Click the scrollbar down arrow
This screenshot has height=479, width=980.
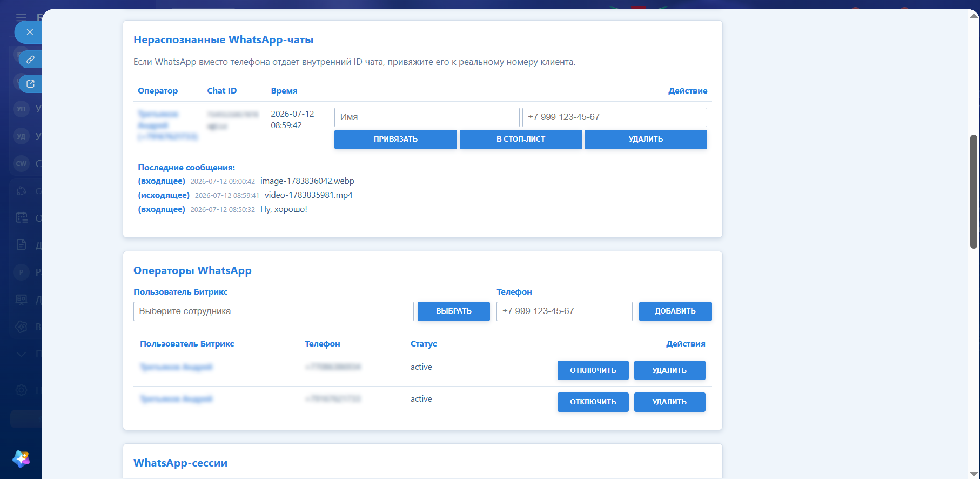click(974, 474)
